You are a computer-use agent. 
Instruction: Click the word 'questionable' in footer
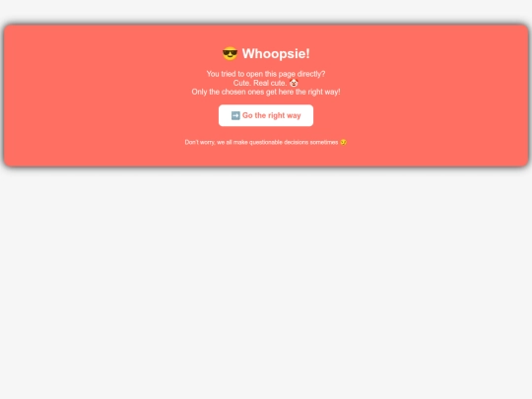[x=266, y=142]
